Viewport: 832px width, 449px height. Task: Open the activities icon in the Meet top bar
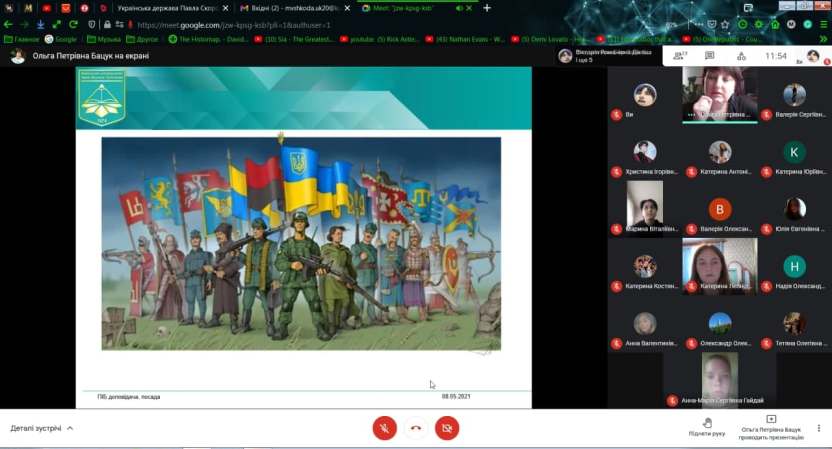pyautogui.click(x=741, y=56)
